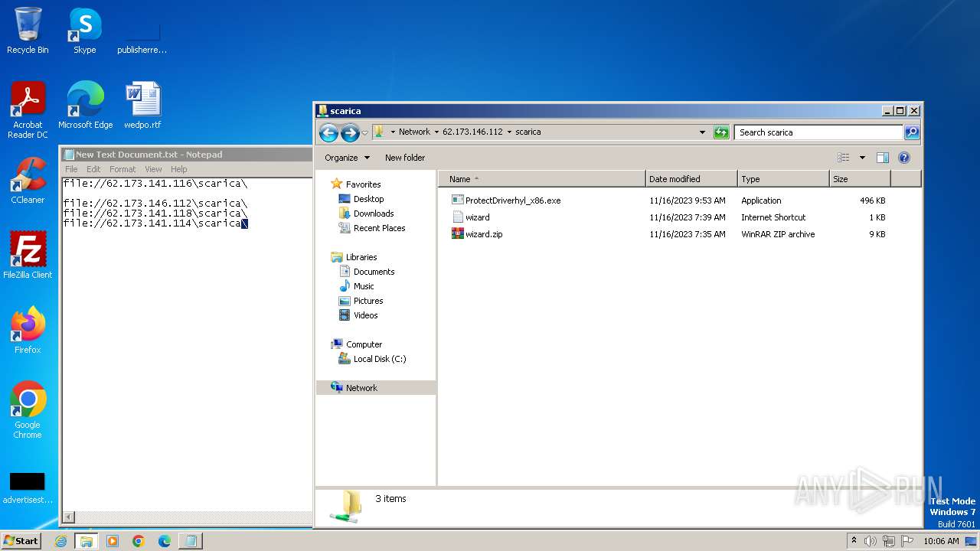Open the Recycle Bin desktop icon
The width and height of the screenshot is (980, 551).
[x=28, y=31]
